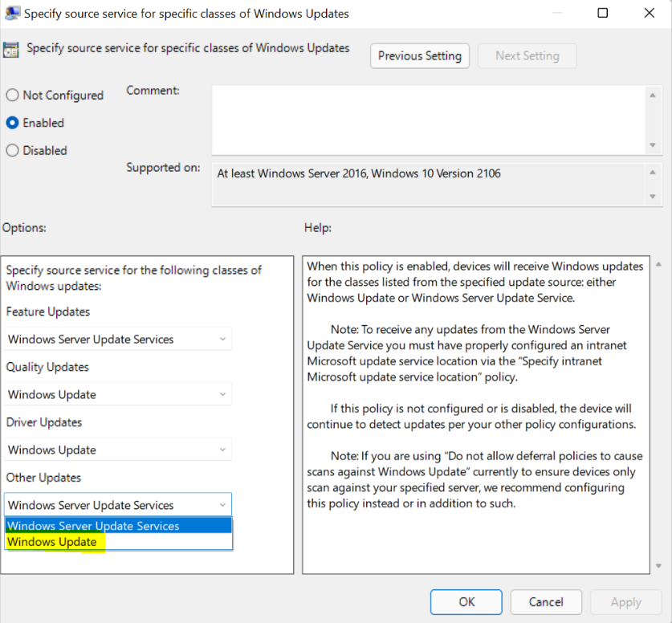
Task: Click the first Help paragraph starting "When this policy is enabled"
Action: tap(475, 282)
